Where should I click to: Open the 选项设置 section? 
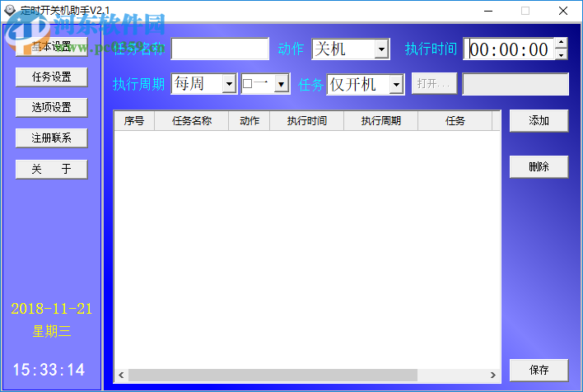[x=51, y=108]
